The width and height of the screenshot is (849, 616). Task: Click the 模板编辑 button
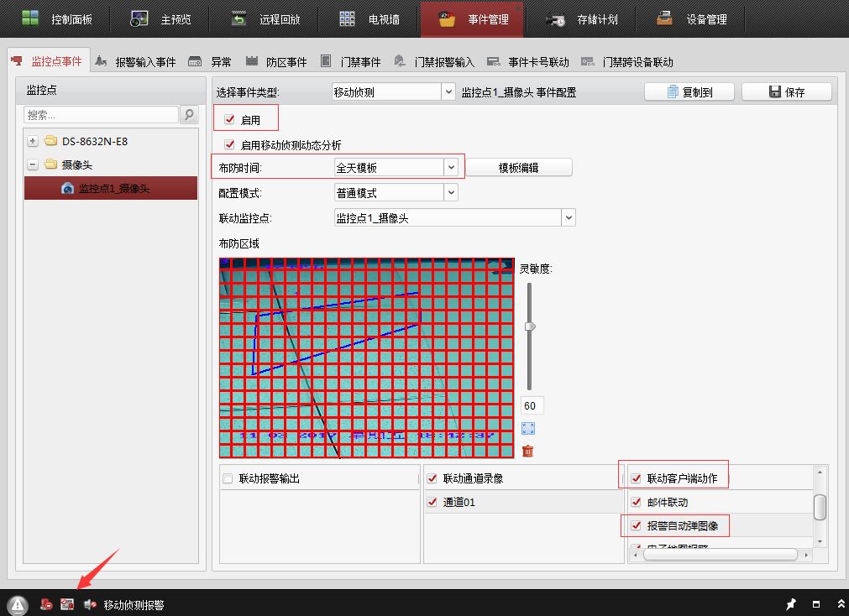coord(518,168)
